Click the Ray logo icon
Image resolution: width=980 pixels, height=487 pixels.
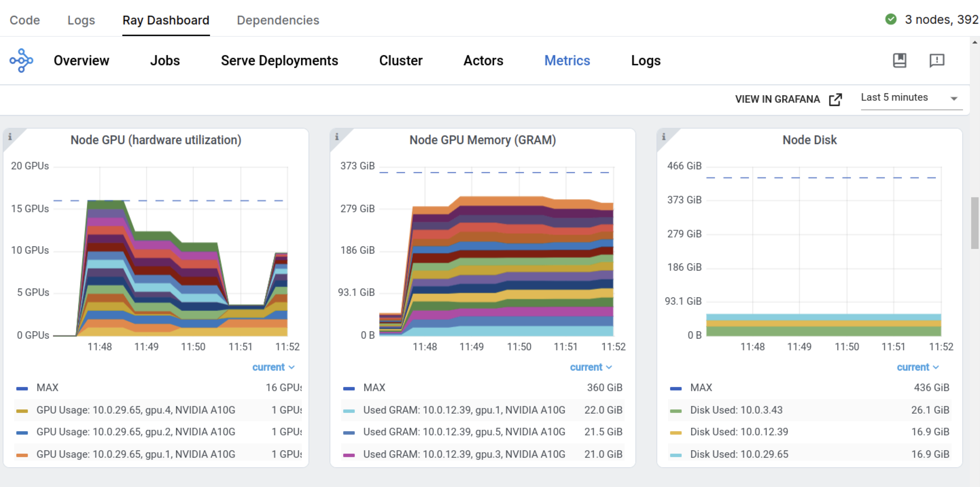[21, 60]
